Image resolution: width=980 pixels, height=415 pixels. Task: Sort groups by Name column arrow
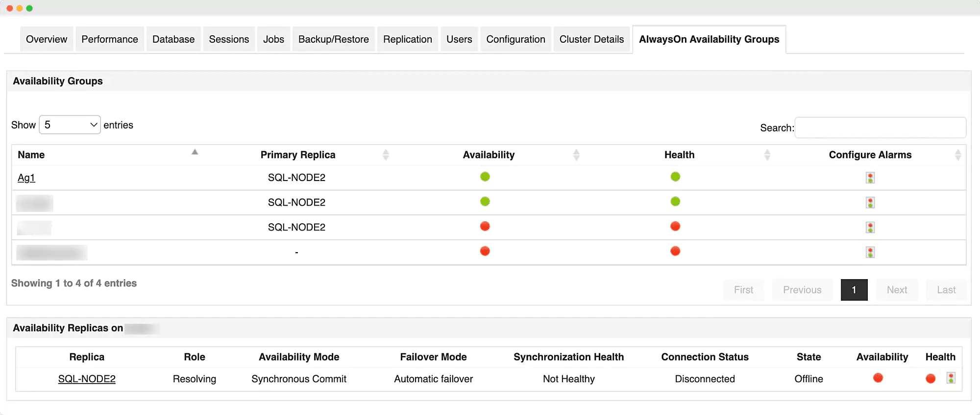[x=195, y=152]
